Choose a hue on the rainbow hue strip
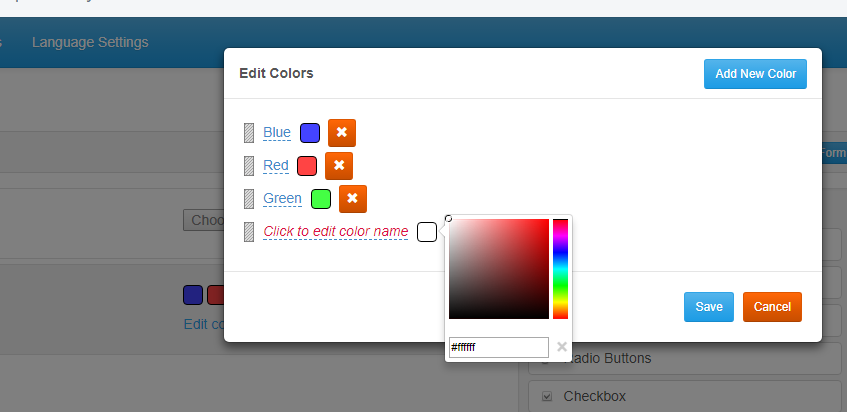This screenshot has width=847, height=412. 560,269
